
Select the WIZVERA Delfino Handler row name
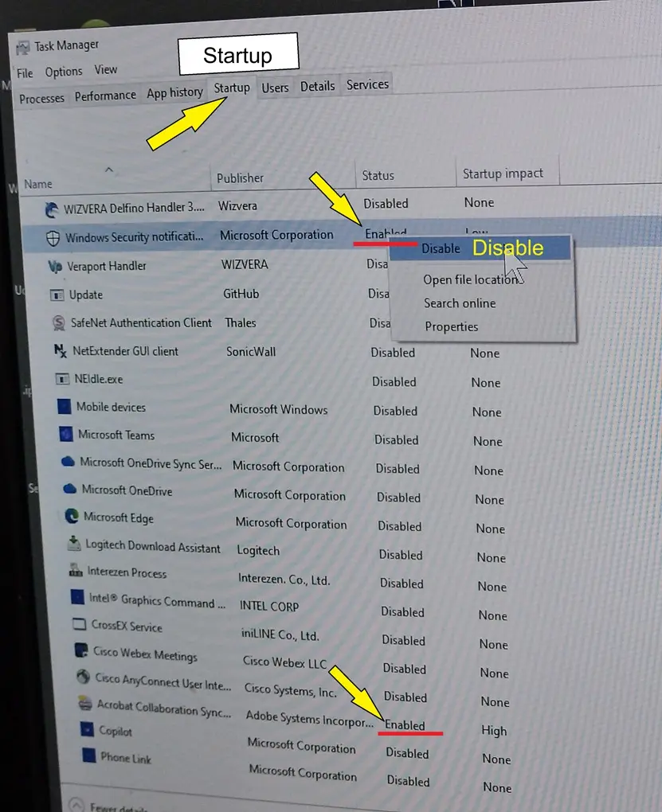pyautogui.click(x=135, y=209)
